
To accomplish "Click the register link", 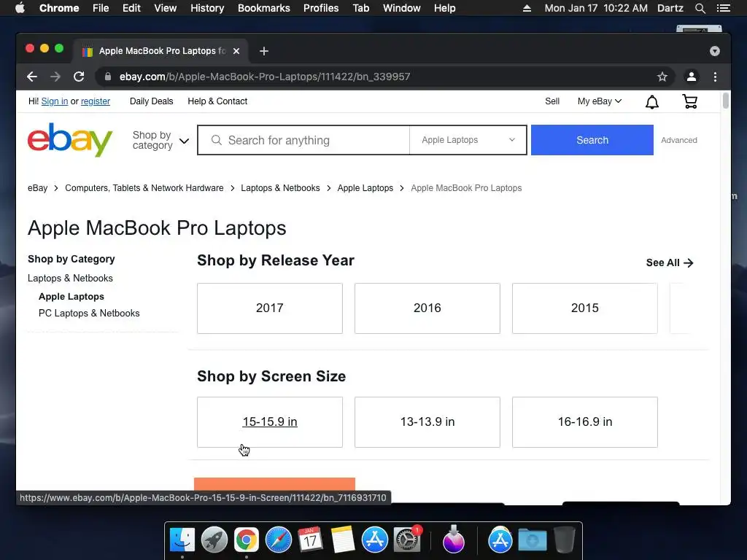I will click(96, 101).
